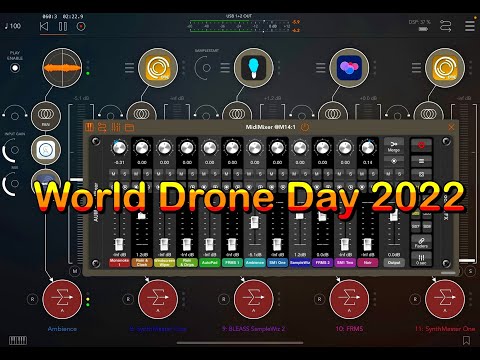Image resolution: width=480 pixels, height=360 pixels.
Task: Expand menu beside right SynthMaster node
Action: point(416,68)
